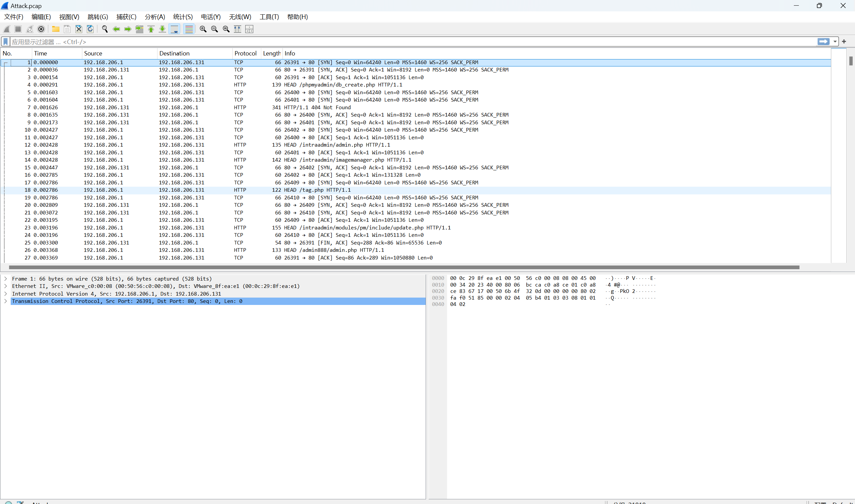Zoom out the main window text

[215, 29]
